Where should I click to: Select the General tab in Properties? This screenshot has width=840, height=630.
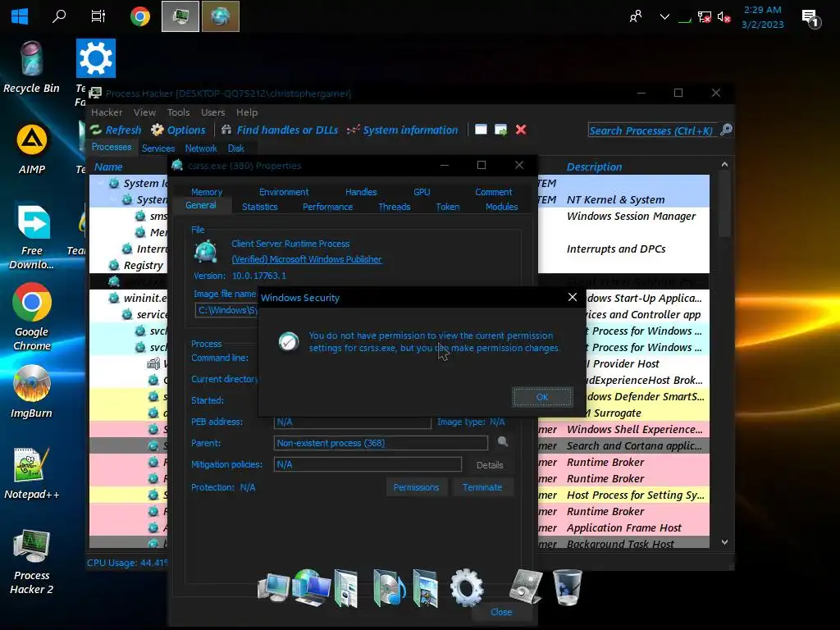[x=201, y=205]
